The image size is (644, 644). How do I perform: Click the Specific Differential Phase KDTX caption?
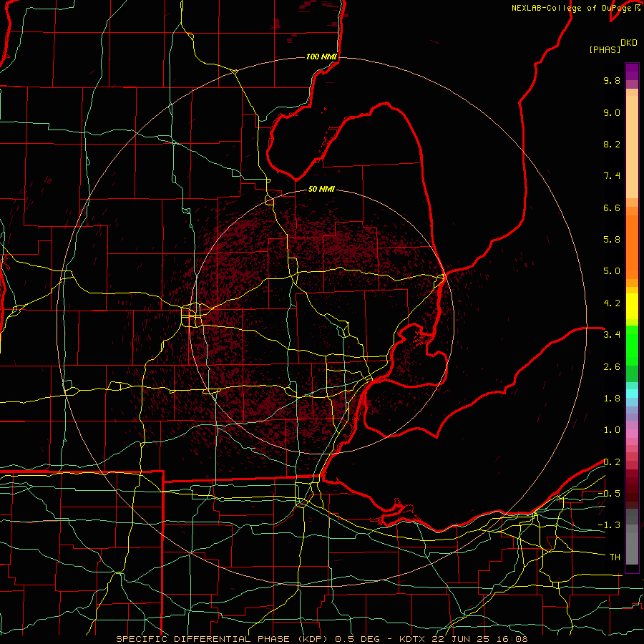click(x=321, y=639)
